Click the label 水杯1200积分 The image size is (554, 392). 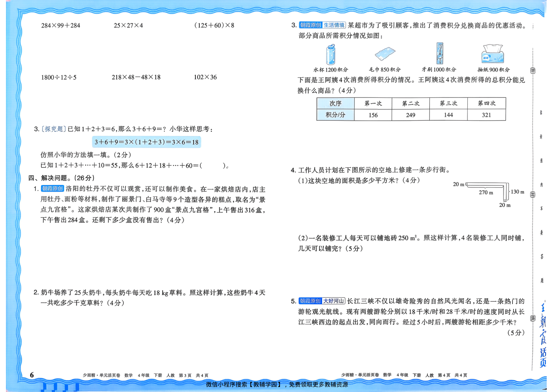[331, 70]
